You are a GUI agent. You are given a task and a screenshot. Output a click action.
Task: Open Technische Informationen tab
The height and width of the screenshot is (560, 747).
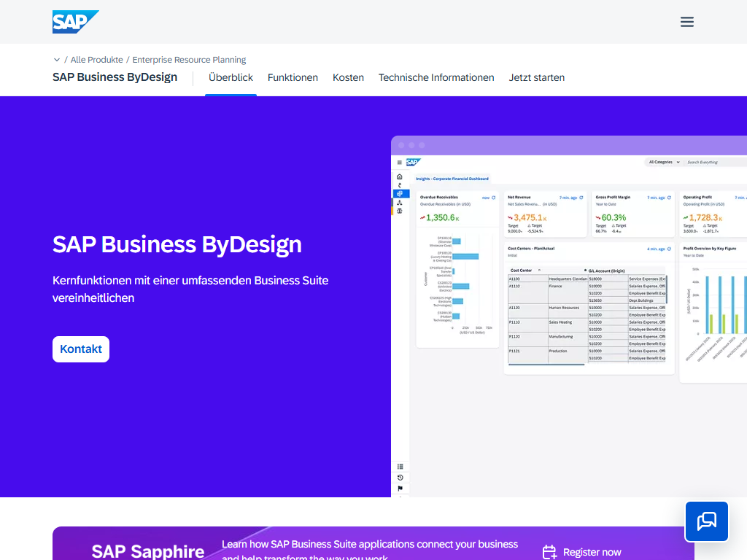point(436,77)
